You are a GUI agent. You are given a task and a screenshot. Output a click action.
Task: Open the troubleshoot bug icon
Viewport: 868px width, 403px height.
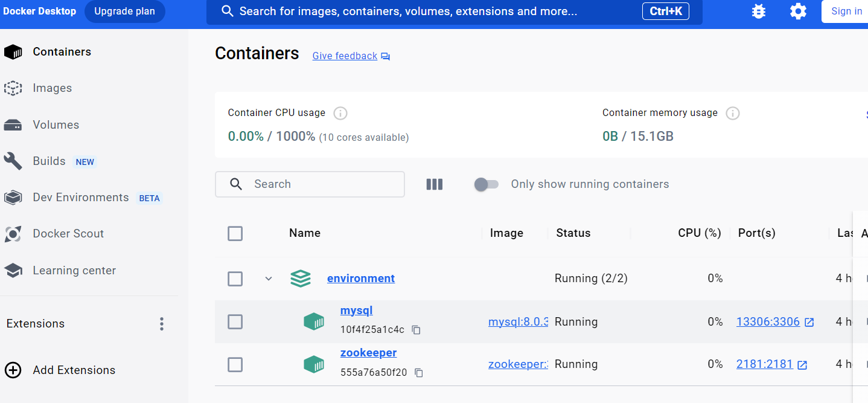[759, 11]
